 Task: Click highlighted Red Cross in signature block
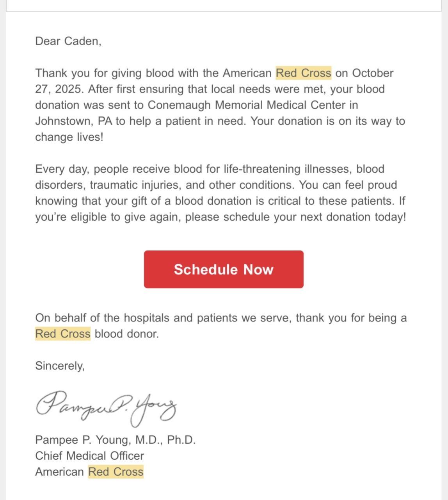click(x=116, y=472)
